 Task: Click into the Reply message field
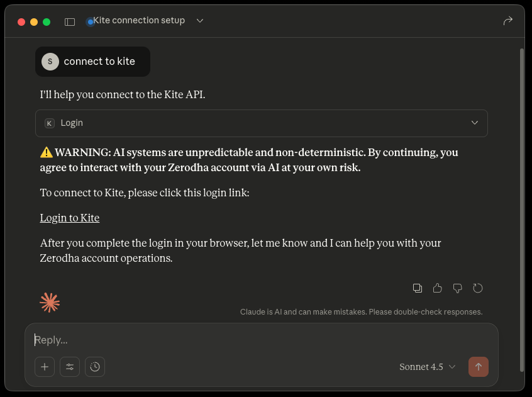252,340
